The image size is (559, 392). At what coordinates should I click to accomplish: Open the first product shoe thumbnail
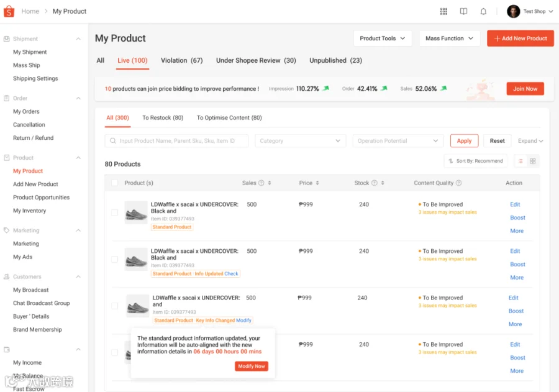[x=136, y=212]
